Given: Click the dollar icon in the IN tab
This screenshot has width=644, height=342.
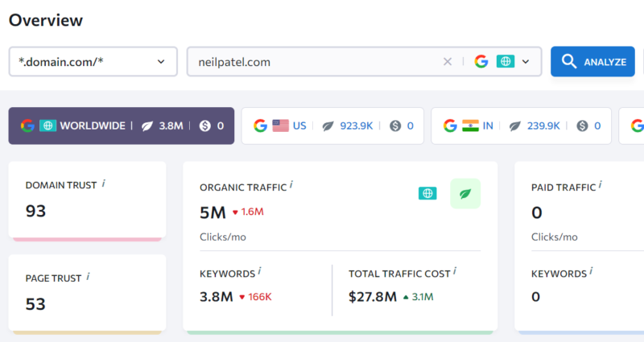Looking at the screenshot, I should (582, 126).
